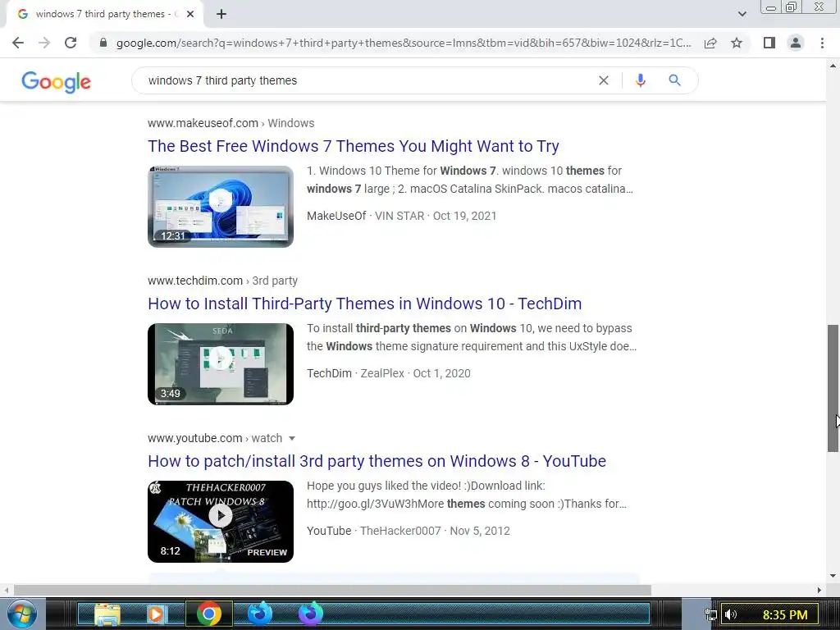Click TechDim · ZealPlex · Oct 1, 2020
The image size is (840, 630).
click(x=389, y=373)
